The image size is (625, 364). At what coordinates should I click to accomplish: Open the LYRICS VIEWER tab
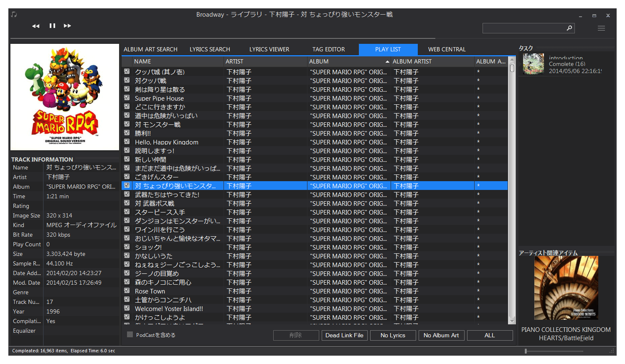269,49
